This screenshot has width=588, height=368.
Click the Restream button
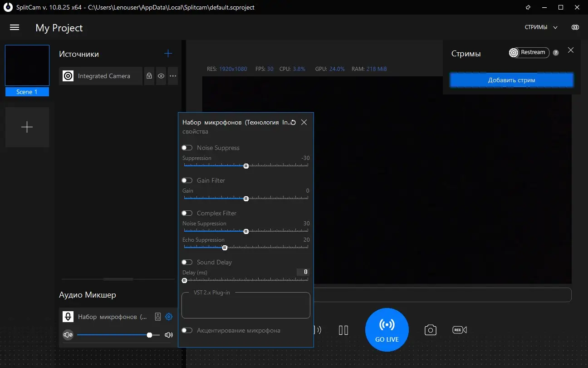(x=529, y=53)
